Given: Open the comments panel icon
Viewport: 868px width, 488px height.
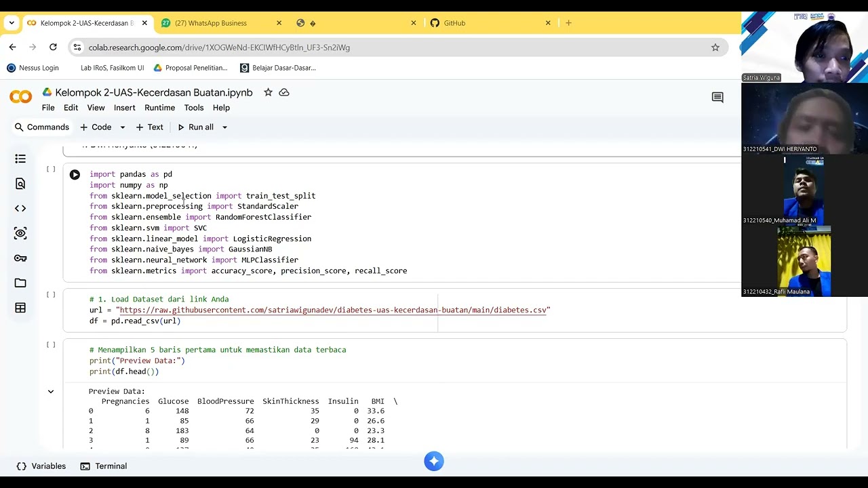Looking at the screenshot, I should click(x=717, y=98).
